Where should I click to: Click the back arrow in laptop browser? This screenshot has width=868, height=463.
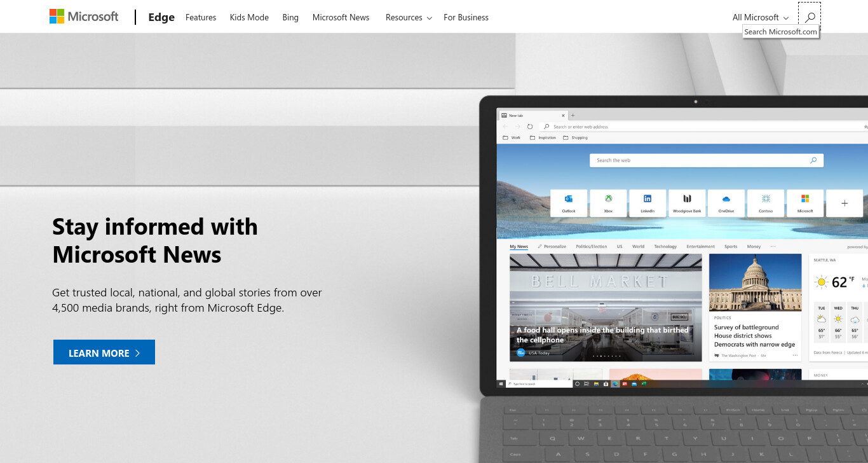click(x=506, y=127)
